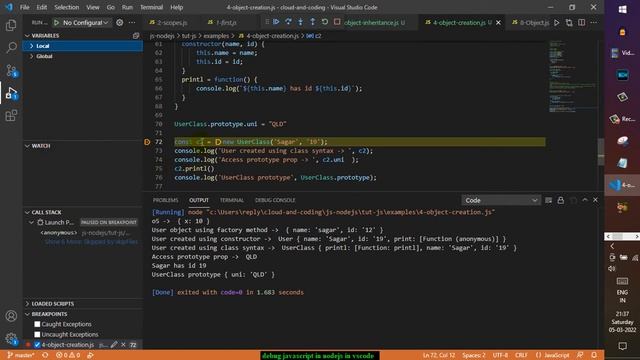The image size is (640, 360).
Task: Switch to the Debug Console tab
Action: pyautogui.click(x=275, y=200)
